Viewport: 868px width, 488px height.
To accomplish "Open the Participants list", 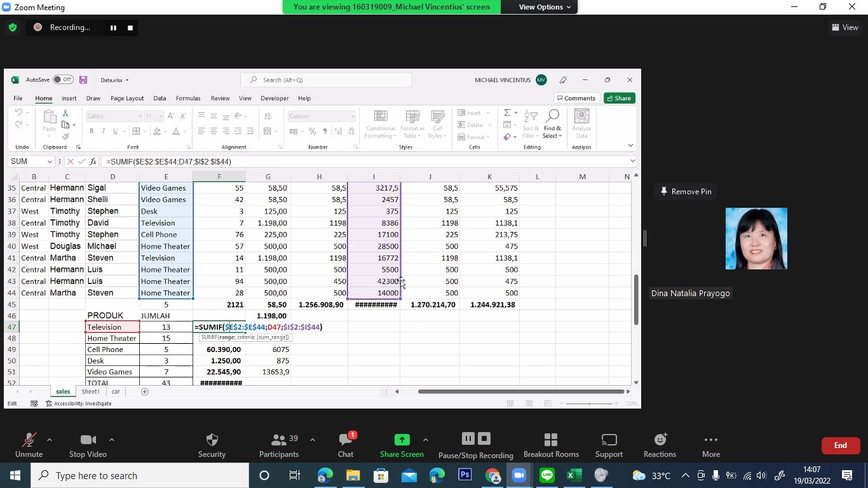I will point(278,440).
